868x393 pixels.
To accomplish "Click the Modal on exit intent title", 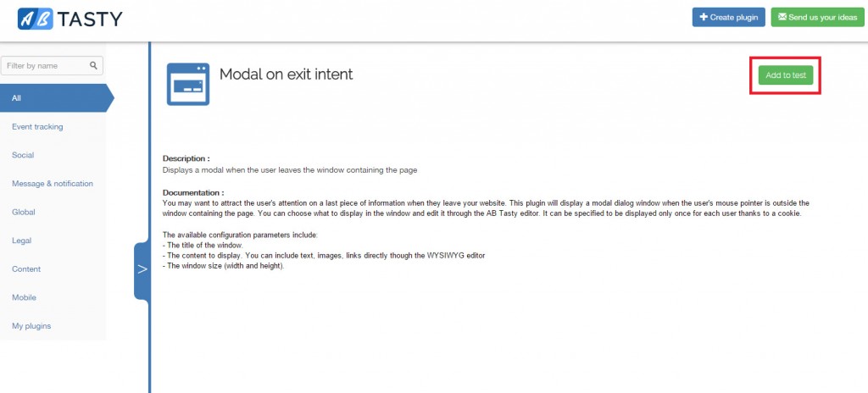I will click(x=287, y=75).
